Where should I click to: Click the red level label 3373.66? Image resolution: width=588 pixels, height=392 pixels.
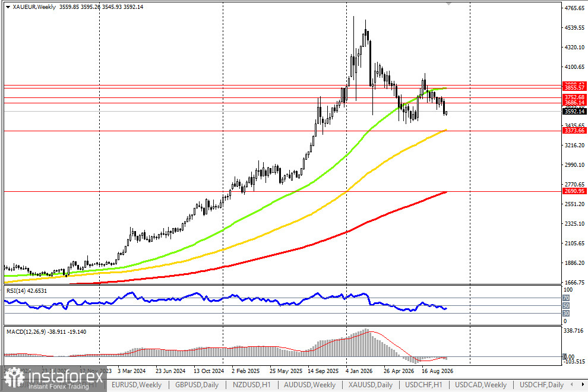click(x=574, y=131)
